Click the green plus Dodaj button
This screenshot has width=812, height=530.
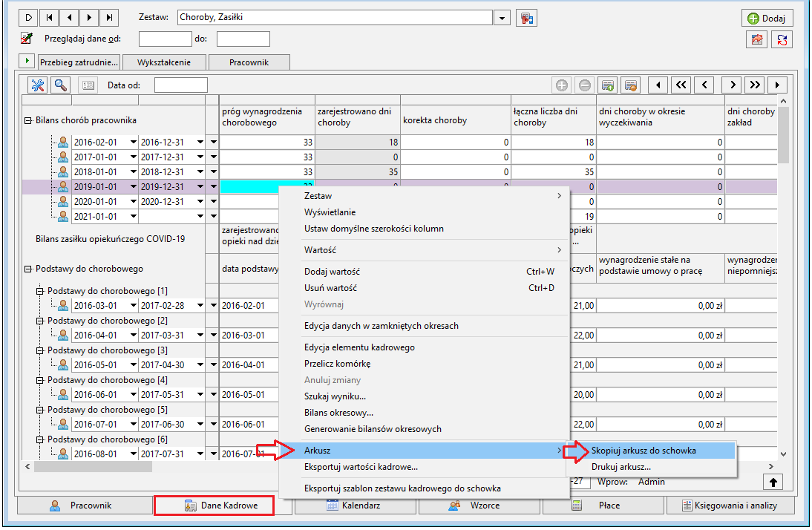point(767,18)
